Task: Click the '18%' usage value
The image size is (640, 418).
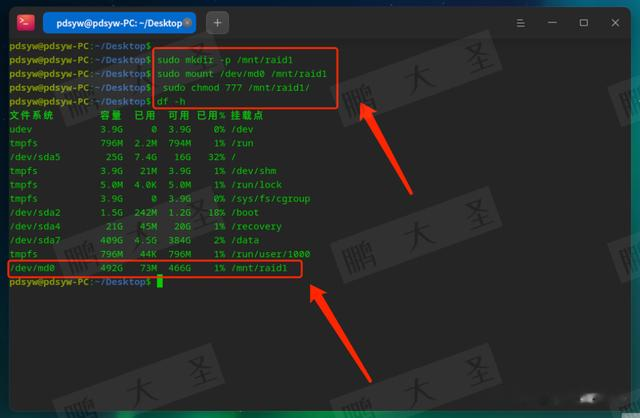Action: tap(216, 213)
